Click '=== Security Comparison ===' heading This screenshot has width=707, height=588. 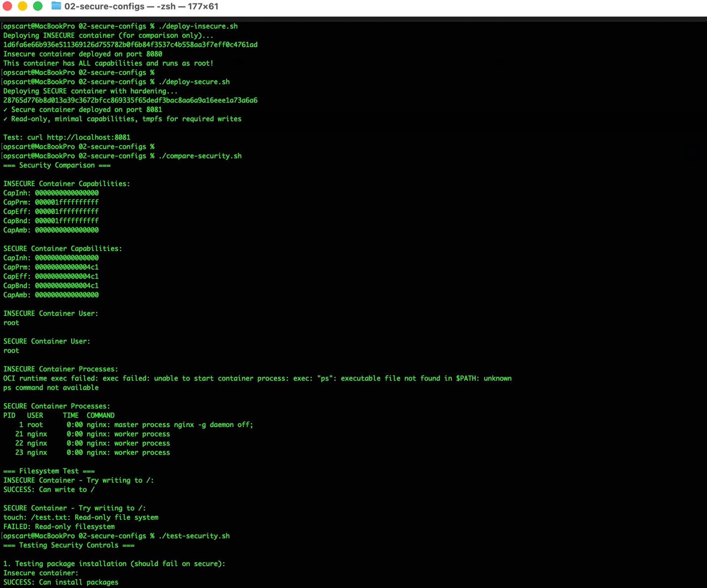click(57, 165)
